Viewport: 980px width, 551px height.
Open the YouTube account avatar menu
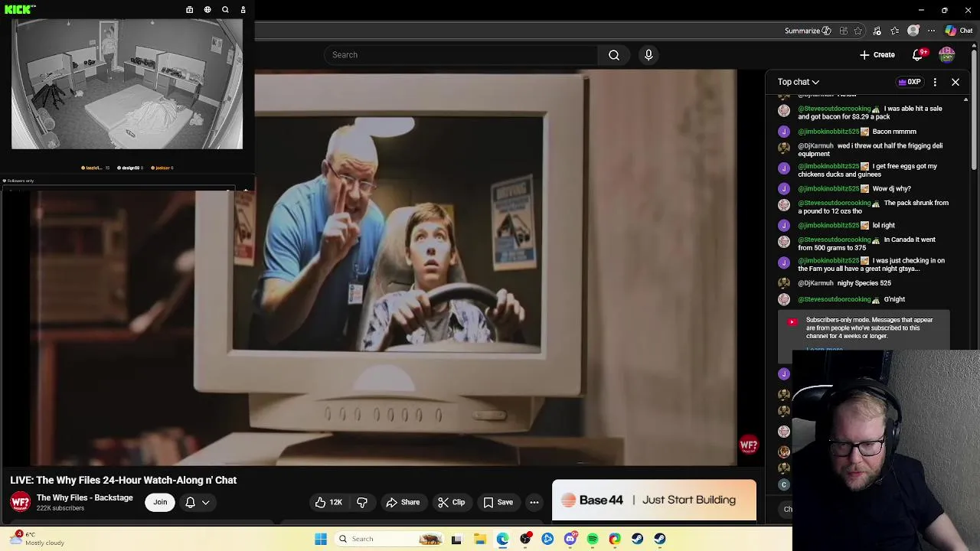pos(947,55)
